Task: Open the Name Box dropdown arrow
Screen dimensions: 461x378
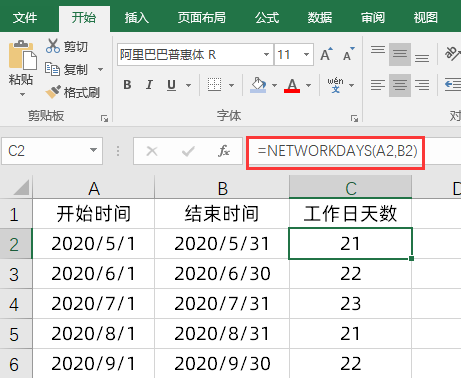Action: [93, 150]
